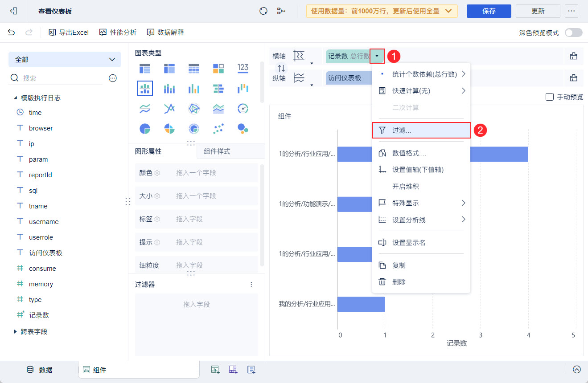Image resolution: width=588 pixels, height=383 pixels.
Task: Click the circled ellipsis beside the search box
Action: [113, 78]
